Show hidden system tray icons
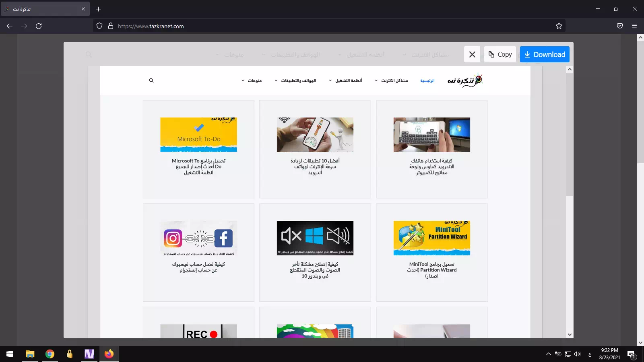This screenshot has height=362, width=644. point(548,354)
